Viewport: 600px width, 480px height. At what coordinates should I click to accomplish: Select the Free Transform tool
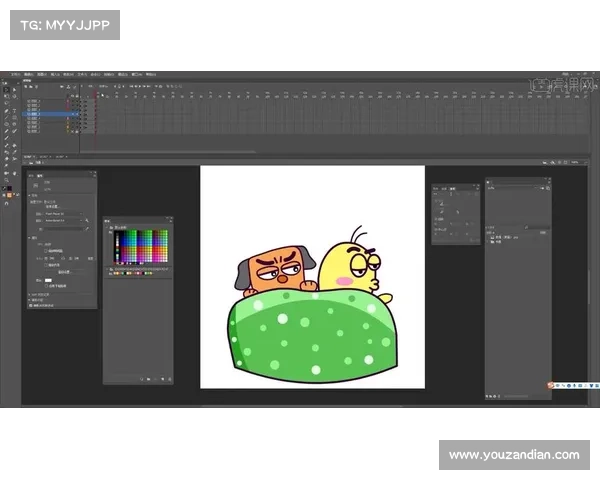[x=6, y=96]
